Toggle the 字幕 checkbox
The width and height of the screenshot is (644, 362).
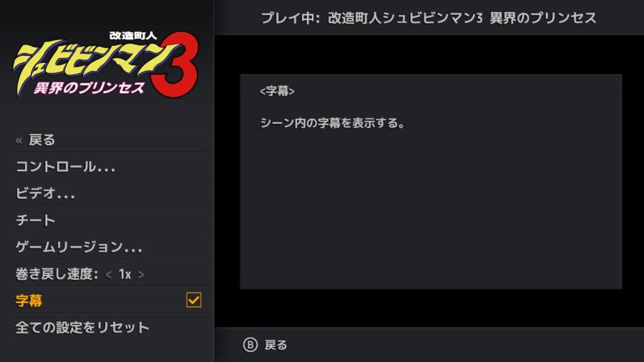(194, 300)
